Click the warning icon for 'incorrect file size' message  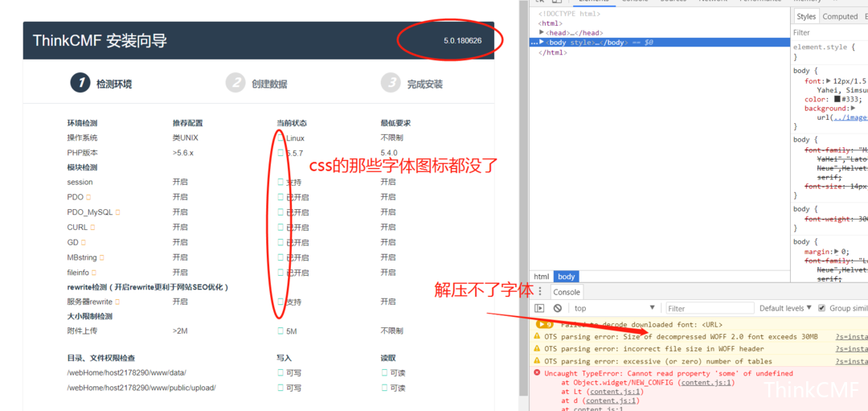pyautogui.click(x=537, y=349)
